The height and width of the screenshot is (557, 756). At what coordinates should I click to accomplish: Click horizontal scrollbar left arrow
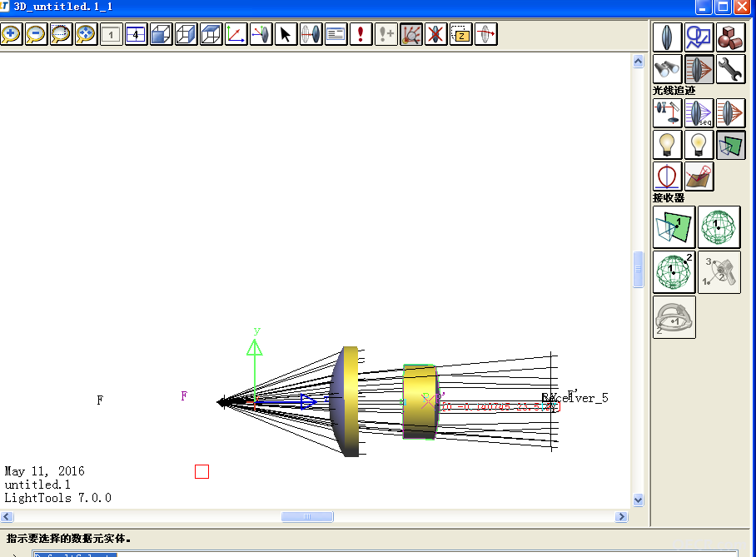(7, 516)
